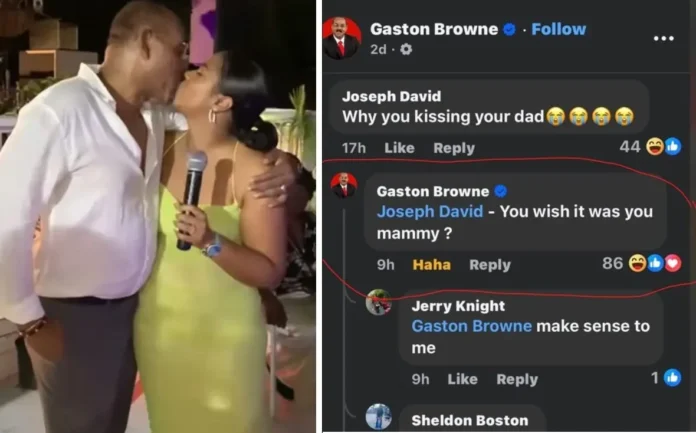Open the Joseph David mention link in reply
Viewport: 696px width, 433px height.
(430, 211)
